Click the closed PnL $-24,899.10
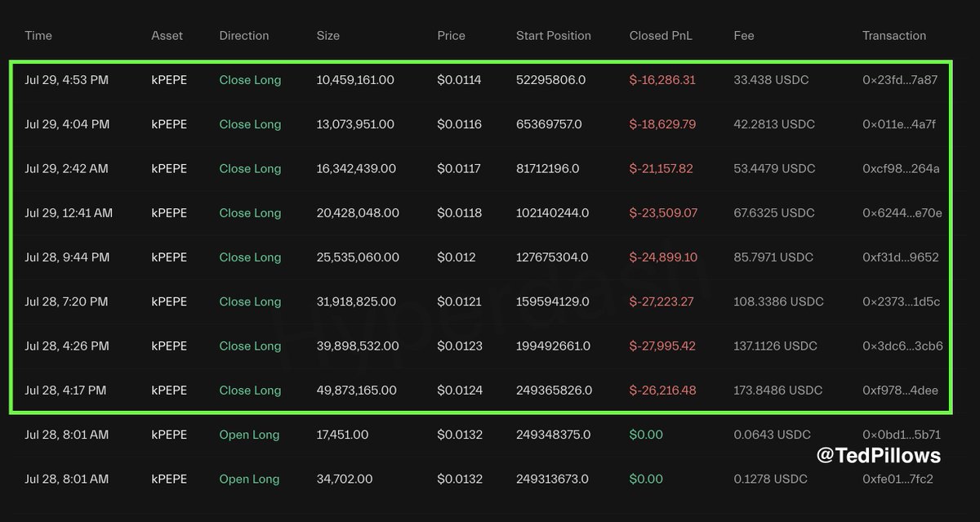 tap(663, 257)
